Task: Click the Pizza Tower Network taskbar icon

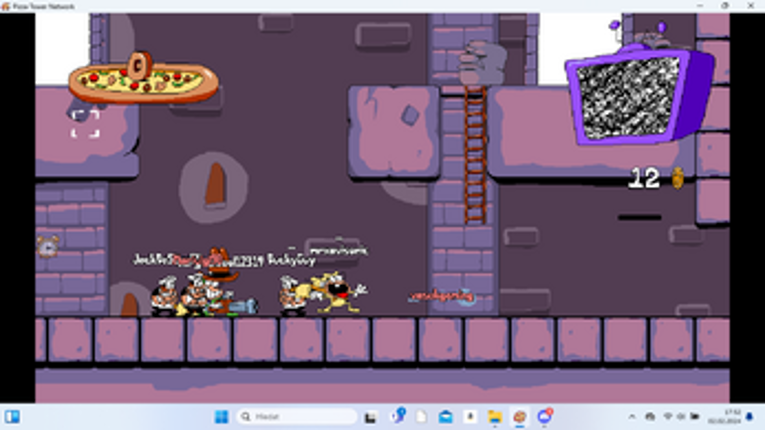Action: tap(520, 417)
